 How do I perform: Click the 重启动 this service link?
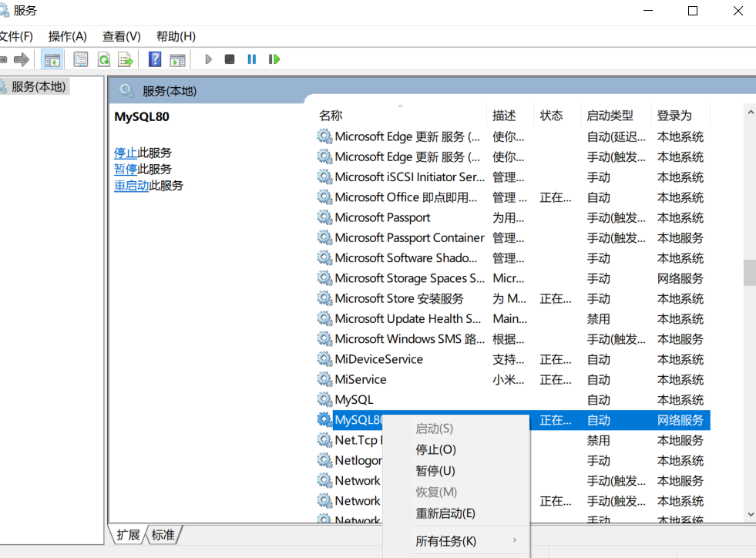[131, 186]
